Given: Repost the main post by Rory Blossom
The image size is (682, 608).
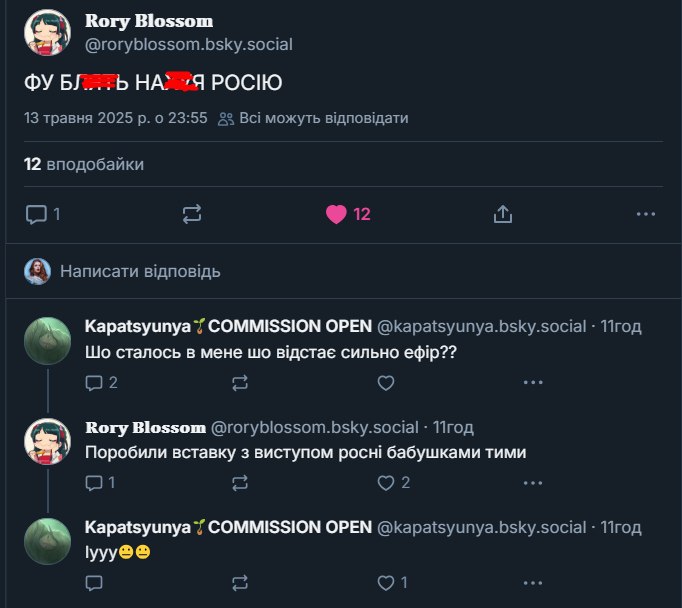Looking at the screenshot, I should (x=192, y=214).
